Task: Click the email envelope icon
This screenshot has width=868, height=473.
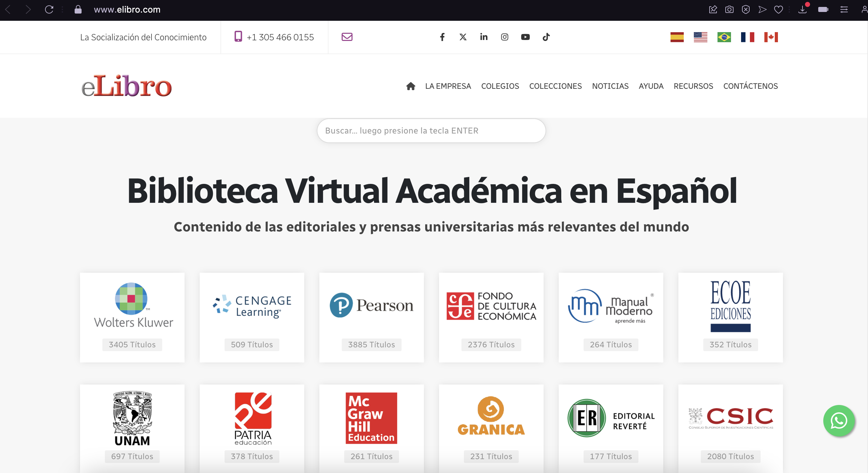Action: click(347, 37)
